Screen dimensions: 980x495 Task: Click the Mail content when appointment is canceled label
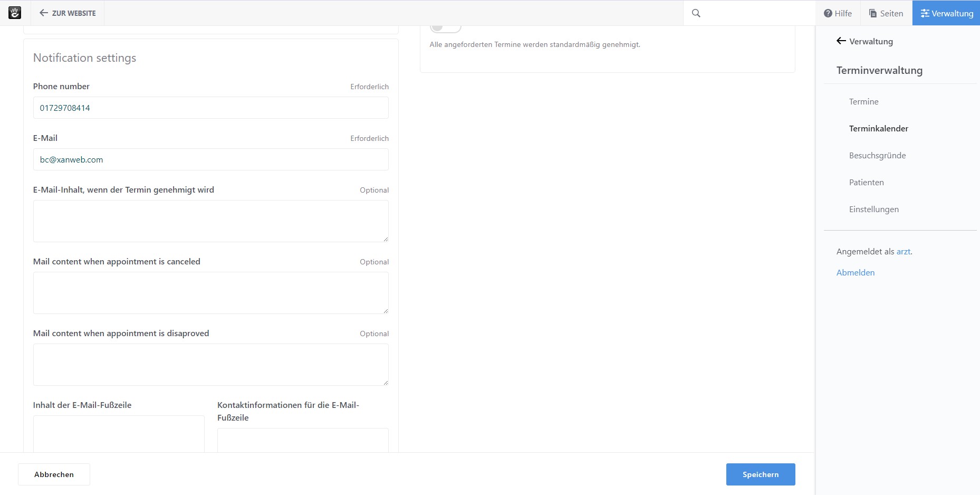(117, 262)
